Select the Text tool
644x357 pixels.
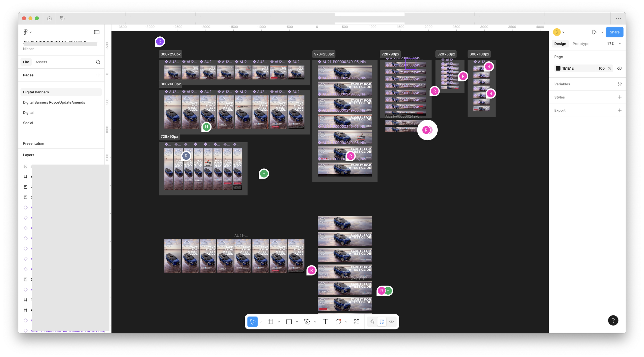click(x=325, y=322)
